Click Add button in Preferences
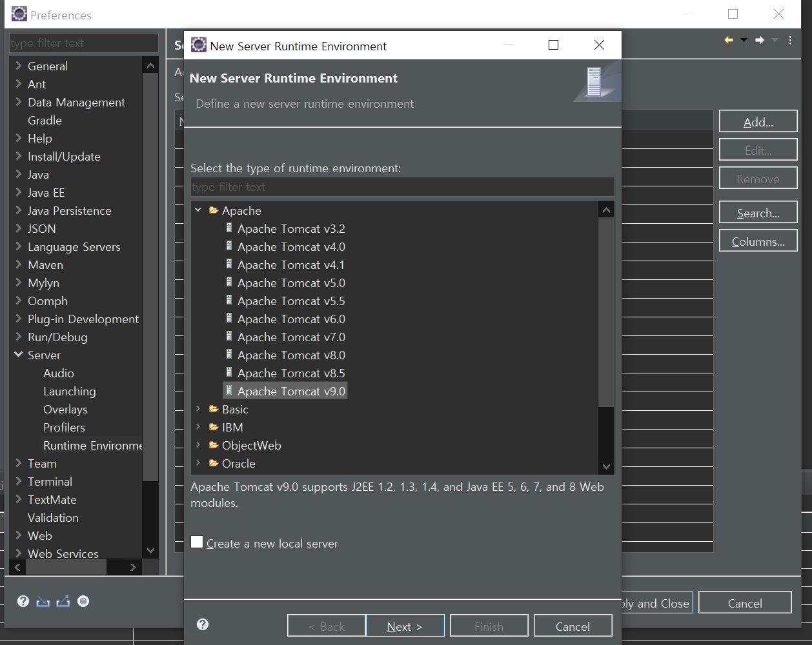This screenshot has width=812, height=645. pos(758,121)
